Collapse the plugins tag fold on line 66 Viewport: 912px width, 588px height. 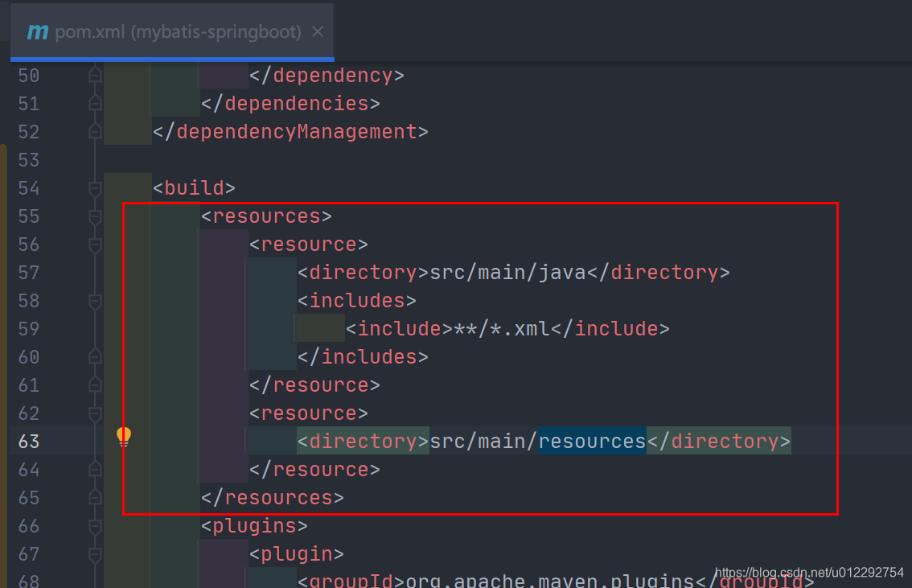pyautogui.click(x=95, y=526)
